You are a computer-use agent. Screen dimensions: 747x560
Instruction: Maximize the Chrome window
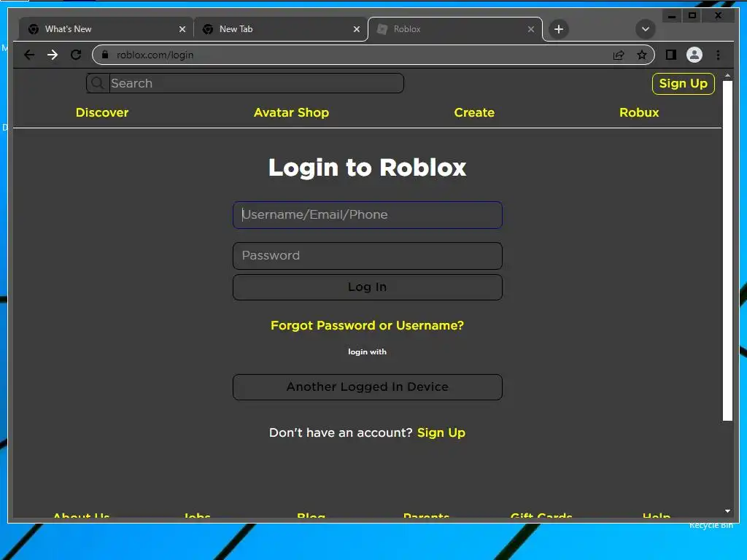coord(692,16)
